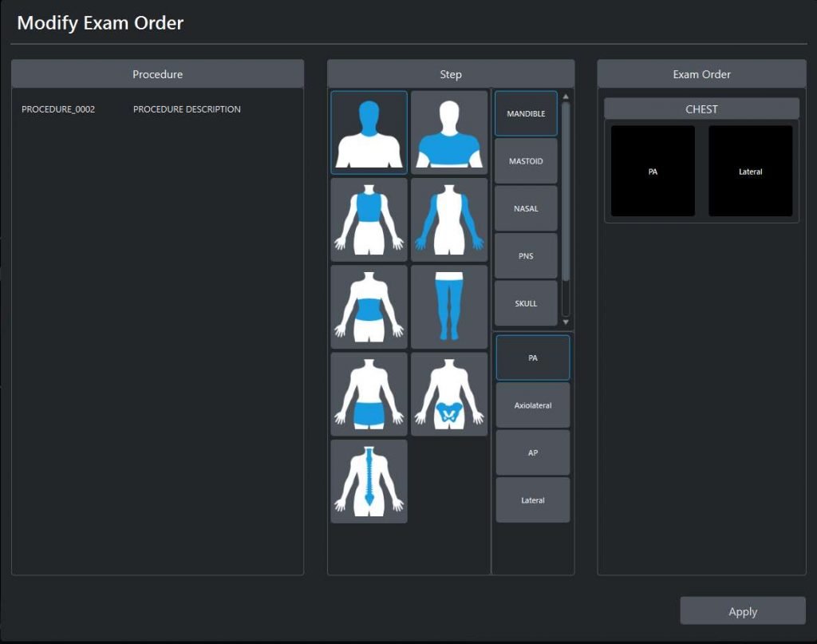This screenshot has height=644, width=817.
Task: Select the shoulder region body icon
Action: (449, 132)
